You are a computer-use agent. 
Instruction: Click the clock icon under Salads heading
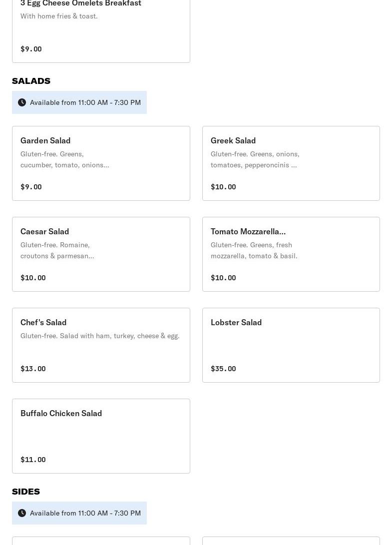[22, 102]
